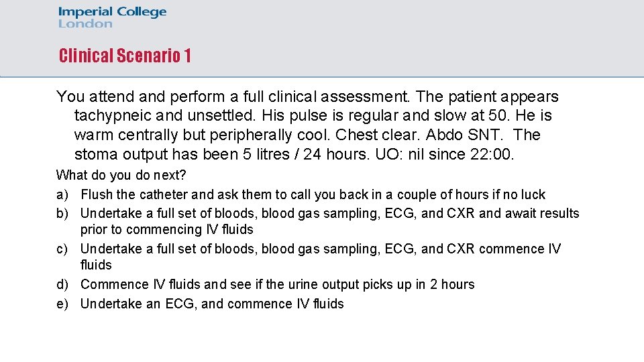Select 'Undertake an ECG, and commence IV fluids'
Image resolution: width=644 pixels, height=362 pixels.
click(212, 304)
